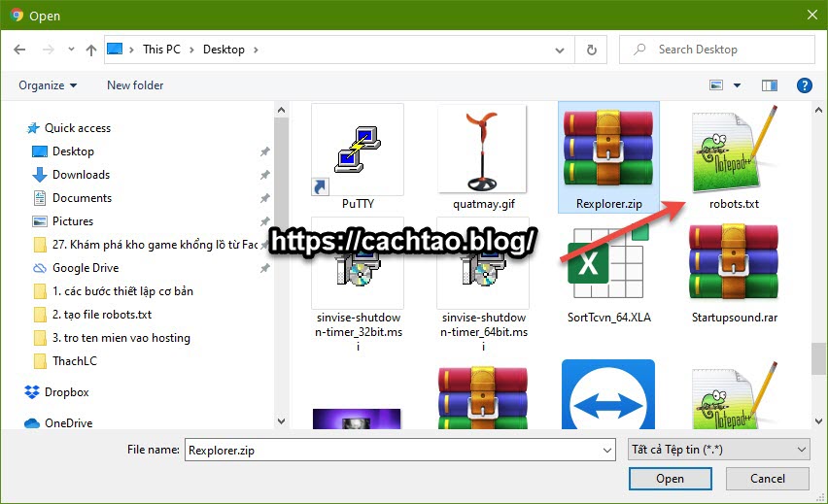Select the quatmay.gif fan thumbnail

click(x=482, y=149)
